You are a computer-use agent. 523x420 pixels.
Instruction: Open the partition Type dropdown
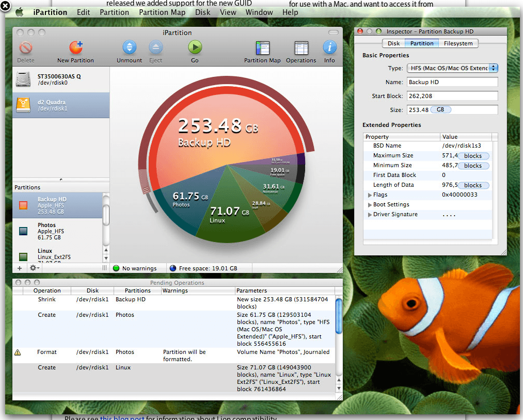click(x=453, y=68)
